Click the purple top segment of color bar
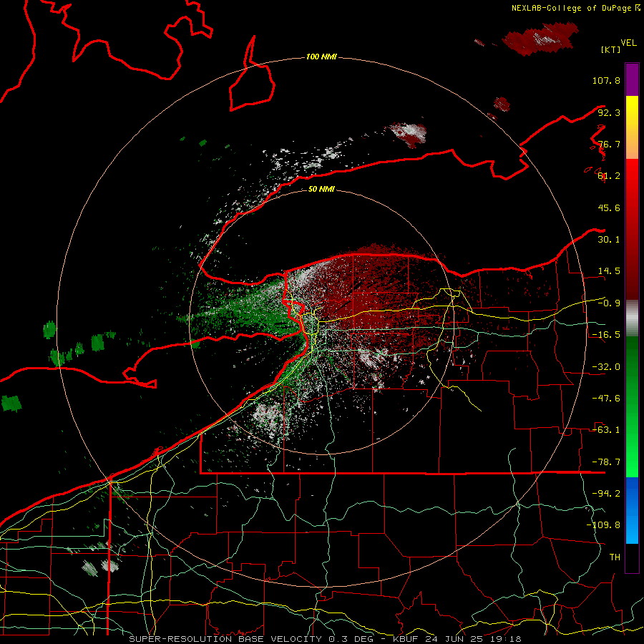The image size is (644, 644). [632, 79]
